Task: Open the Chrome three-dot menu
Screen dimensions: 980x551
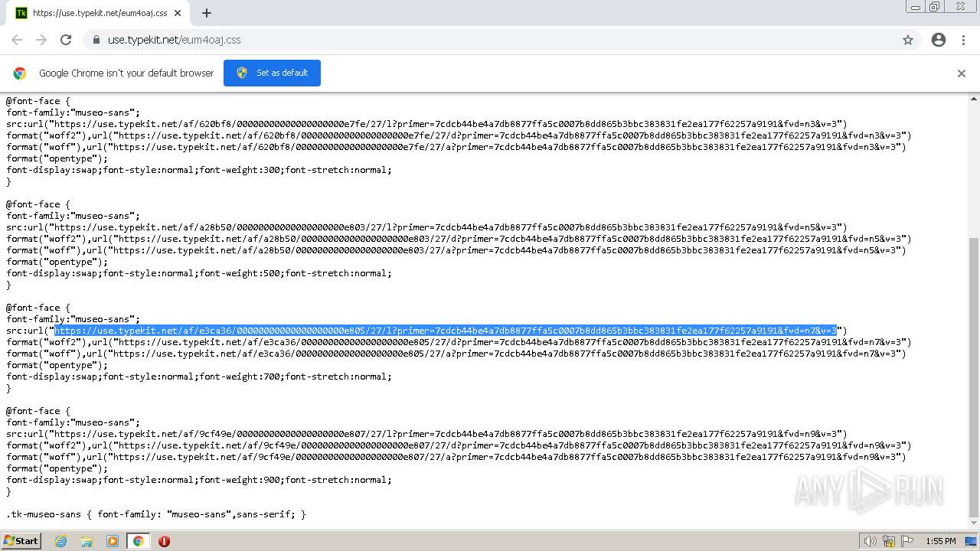Action: pos(962,40)
